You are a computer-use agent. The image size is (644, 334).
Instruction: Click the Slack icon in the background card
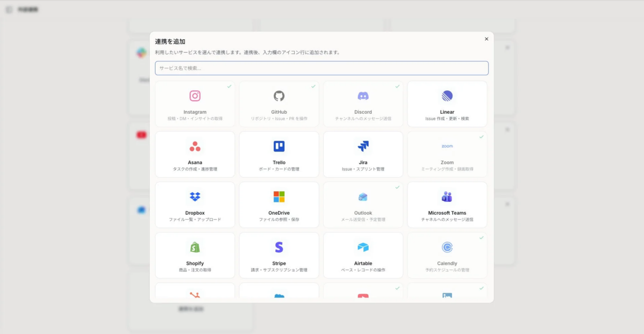pos(141,53)
